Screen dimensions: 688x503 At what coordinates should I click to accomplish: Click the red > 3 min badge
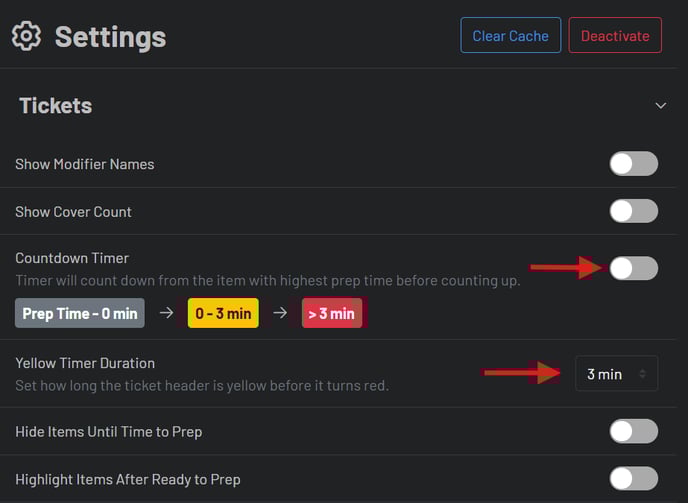click(x=331, y=314)
